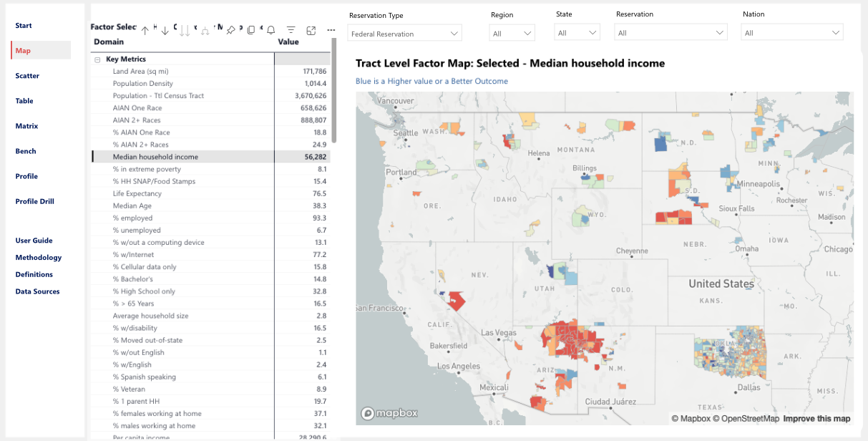The height and width of the screenshot is (441, 868).
Task: Select the % HH SNAP/Food Stamps row
Action: pyautogui.click(x=210, y=181)
